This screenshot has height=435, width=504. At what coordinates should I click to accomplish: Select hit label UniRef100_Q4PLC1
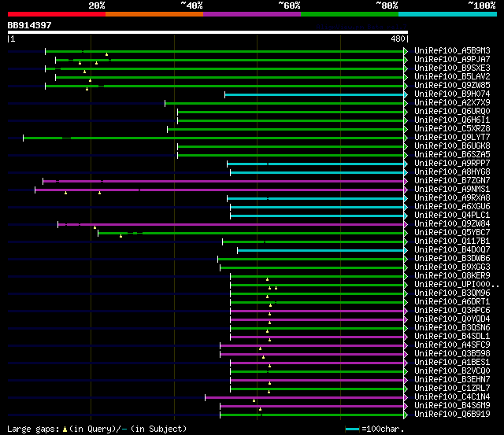(x=452, y=216)
